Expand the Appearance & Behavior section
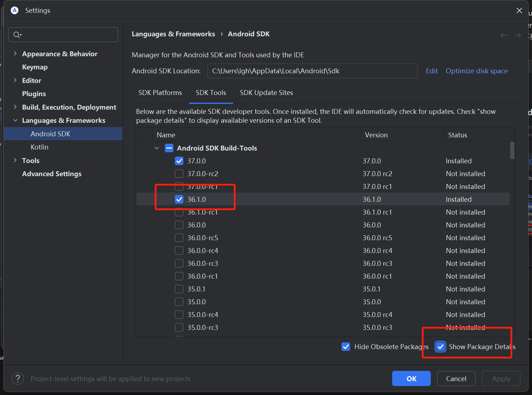This screenshot has width=532, height=395. click(15, 53)
